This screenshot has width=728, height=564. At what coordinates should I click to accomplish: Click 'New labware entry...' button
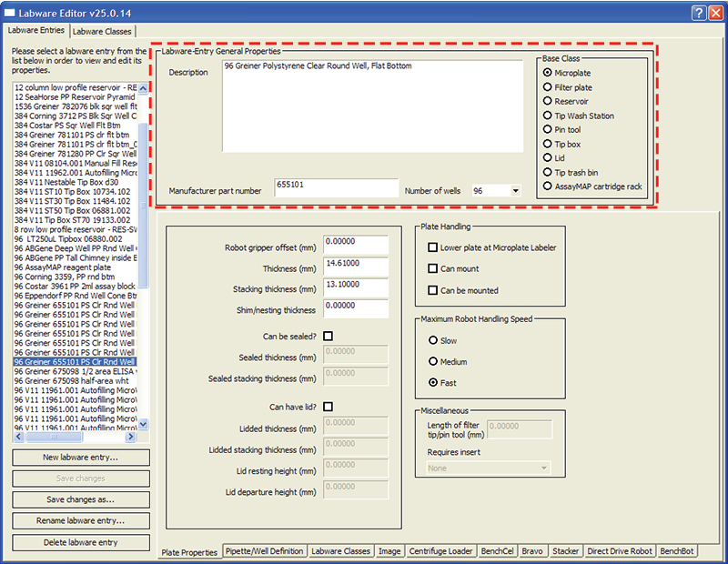[81, 457]
